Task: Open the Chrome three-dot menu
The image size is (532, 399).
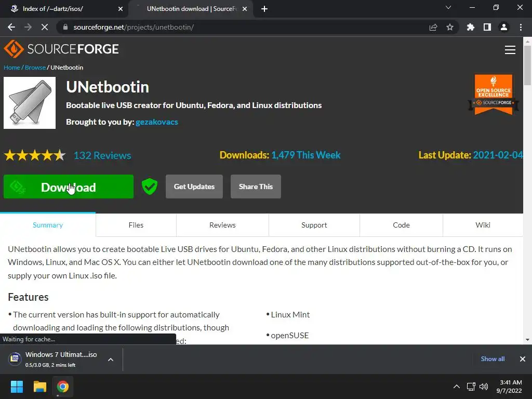Action: click(x=521, y=27)
